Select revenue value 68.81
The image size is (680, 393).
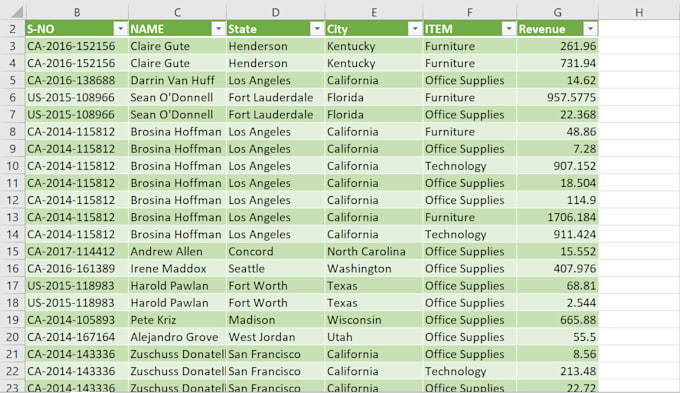558,285
